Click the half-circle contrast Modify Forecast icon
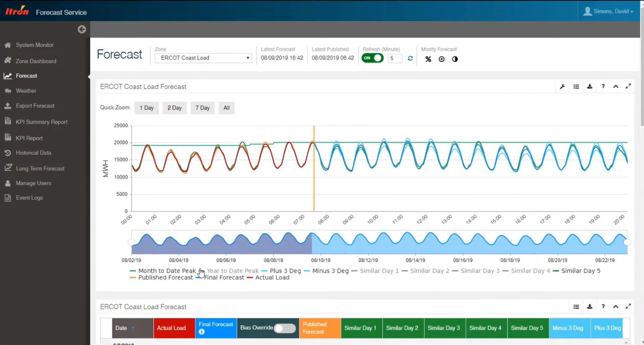644x345 pixels. [455, 59]
